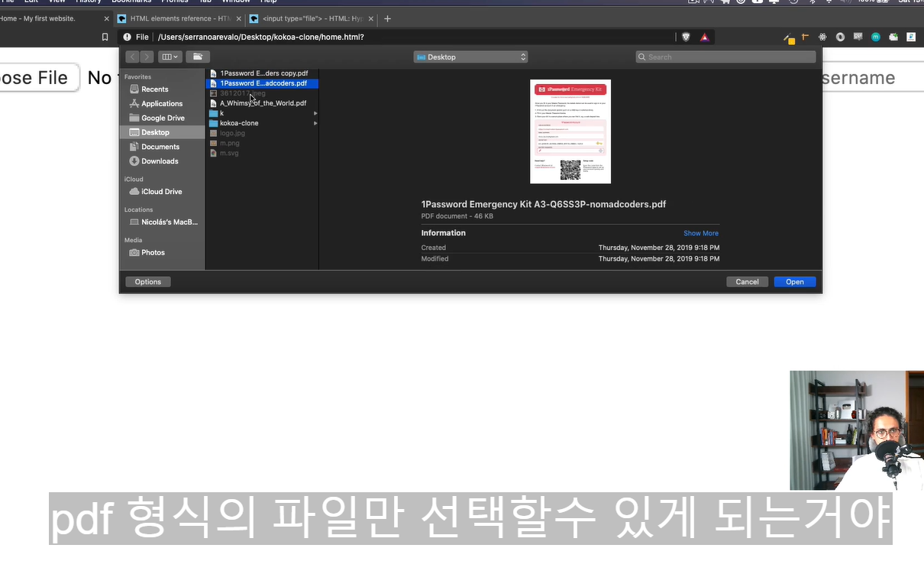The width and height of the screenshot is (924, 561).
Task: Click the Choose File button on page
Action: click(38, 78)
